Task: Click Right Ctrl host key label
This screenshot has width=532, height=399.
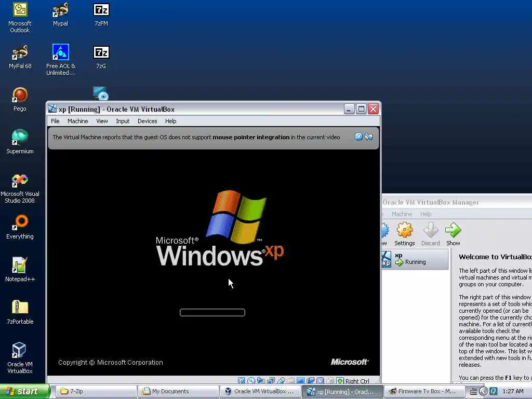Action: [x=357, y=381]
